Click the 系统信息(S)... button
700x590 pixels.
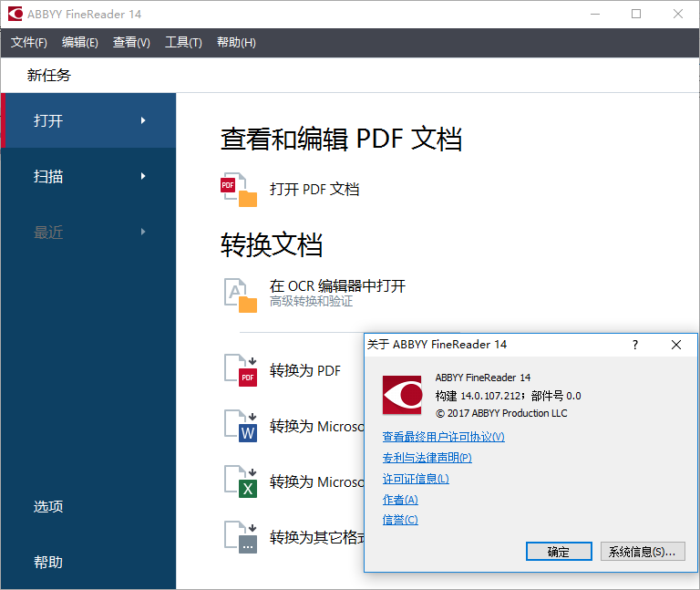643,552
